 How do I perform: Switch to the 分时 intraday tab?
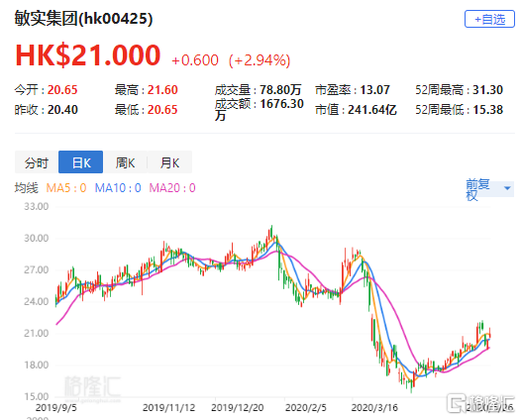point(37,162)
